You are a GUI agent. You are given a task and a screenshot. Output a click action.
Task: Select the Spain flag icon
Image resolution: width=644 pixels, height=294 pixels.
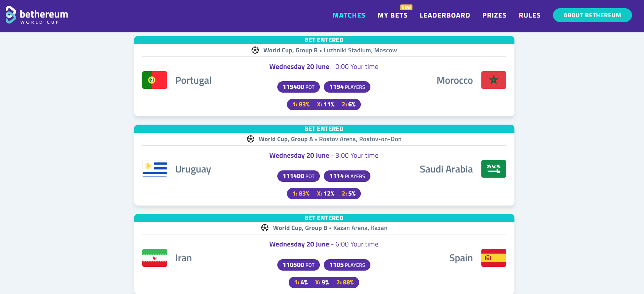[x=494, y=258]
